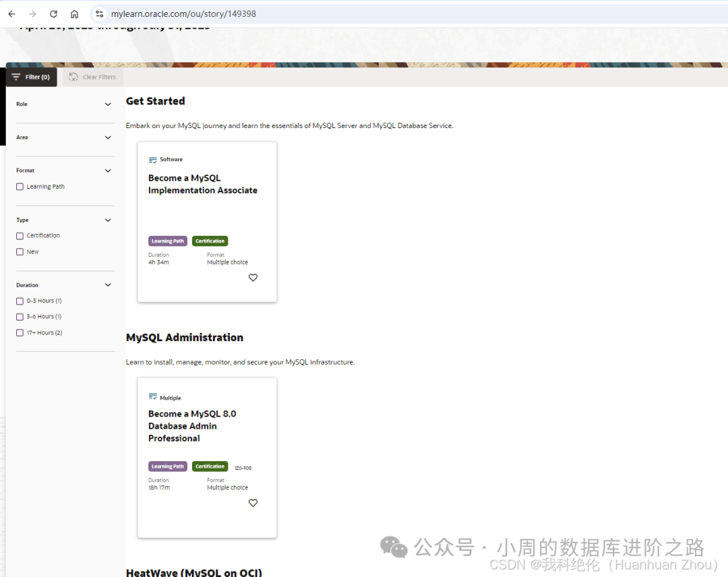Click the HeatWave (MySQL on OCI) heading
Image resolution: width=728 pixels, height=577 pixels.
click(x=194, y=572)
